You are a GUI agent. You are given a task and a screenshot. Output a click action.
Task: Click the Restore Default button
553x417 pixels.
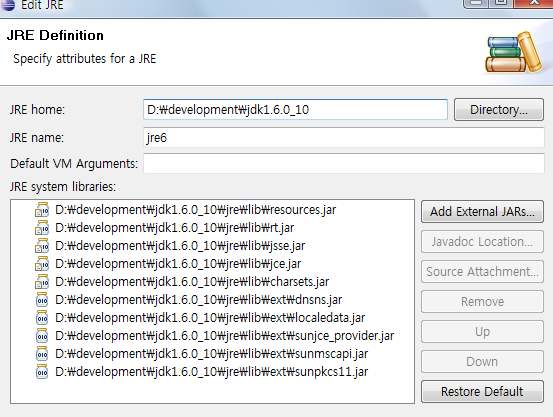pyautogui.click(x=482, y=392)
